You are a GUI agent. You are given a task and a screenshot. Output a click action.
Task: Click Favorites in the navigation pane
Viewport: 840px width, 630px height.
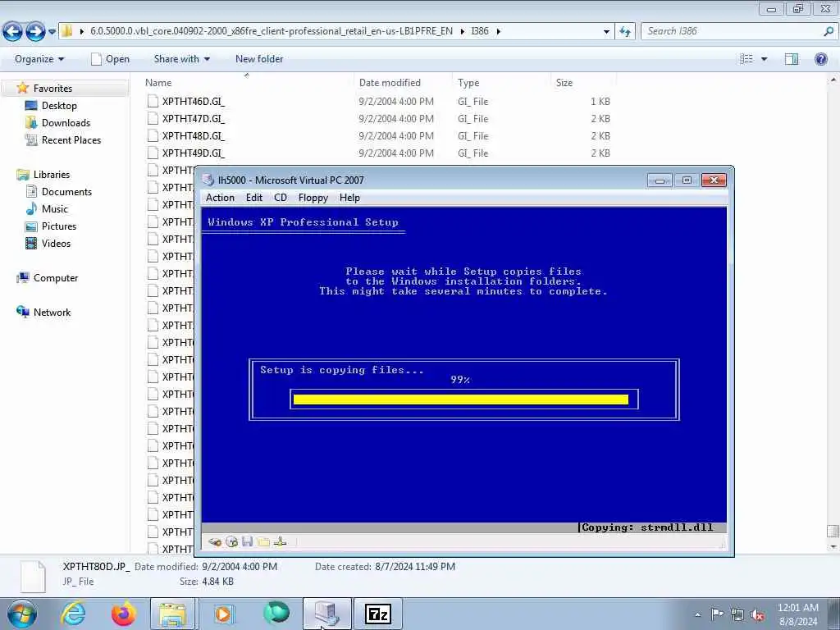(x=52, y=89)
